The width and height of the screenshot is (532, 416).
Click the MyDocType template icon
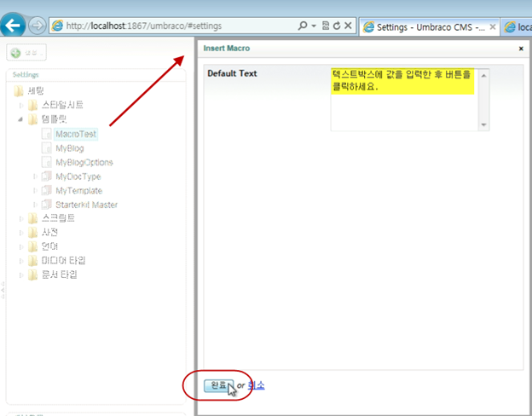(47, 176)
